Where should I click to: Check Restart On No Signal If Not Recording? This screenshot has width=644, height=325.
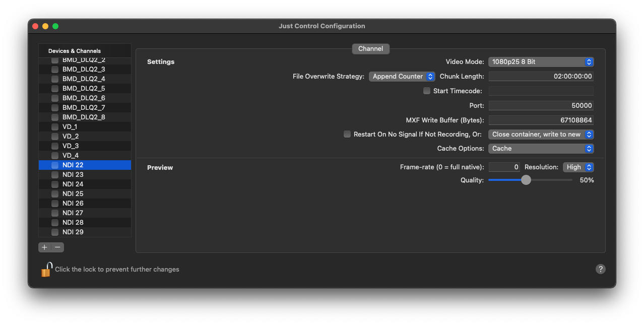[x=347, y=135]
